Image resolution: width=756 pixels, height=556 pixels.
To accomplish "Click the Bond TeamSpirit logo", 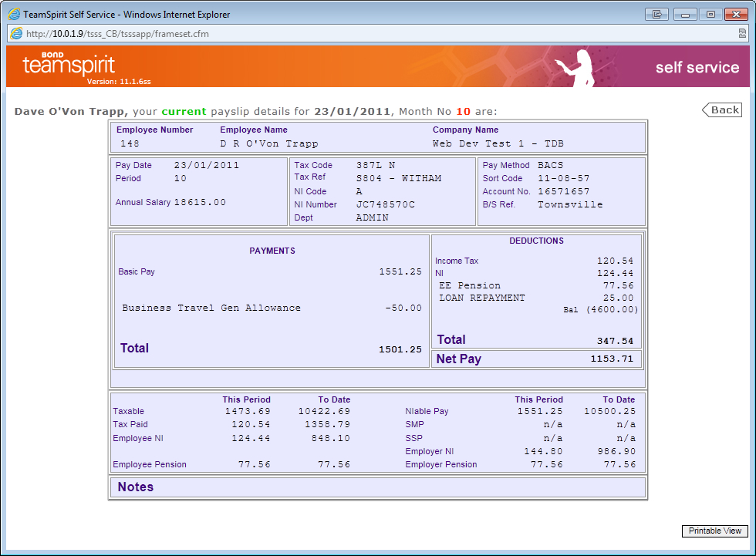I will click(68, 66).
